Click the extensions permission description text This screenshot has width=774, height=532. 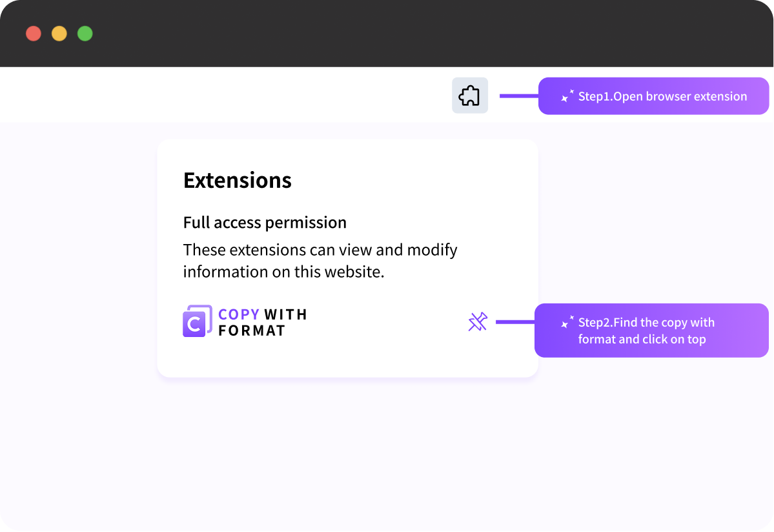click(320, 250)
